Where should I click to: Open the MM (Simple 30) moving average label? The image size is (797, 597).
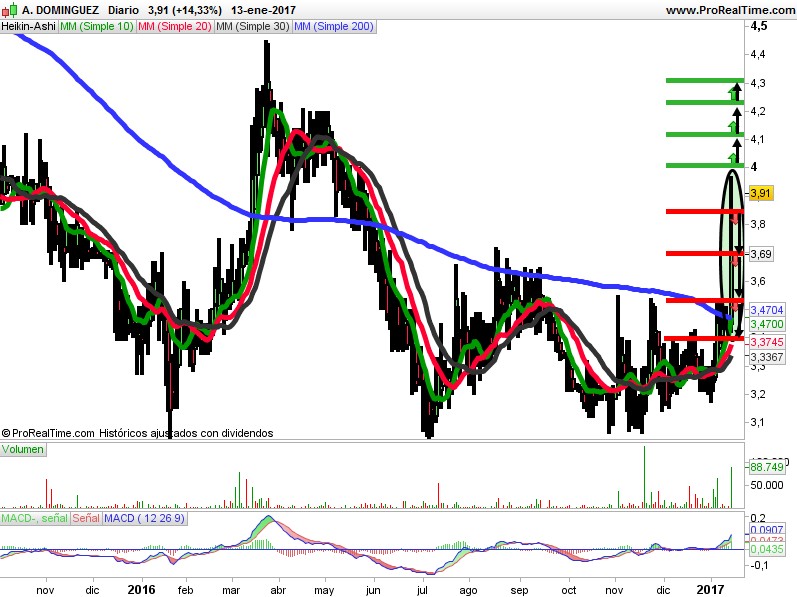[x=253, y=26]
